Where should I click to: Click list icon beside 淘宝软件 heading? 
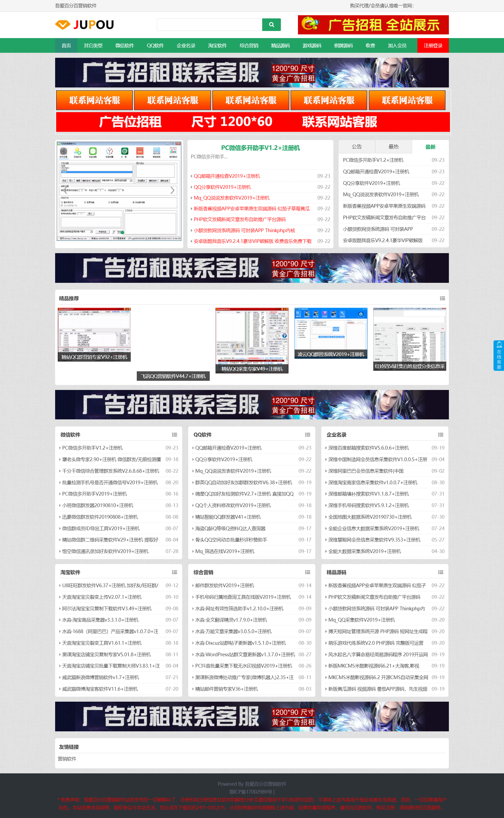click(x=174, y=572)
